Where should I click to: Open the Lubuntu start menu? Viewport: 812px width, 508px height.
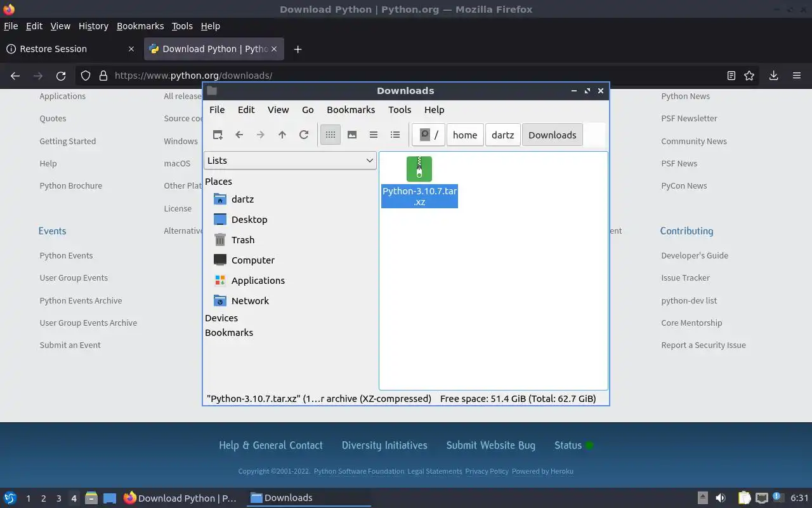[10, 498]
